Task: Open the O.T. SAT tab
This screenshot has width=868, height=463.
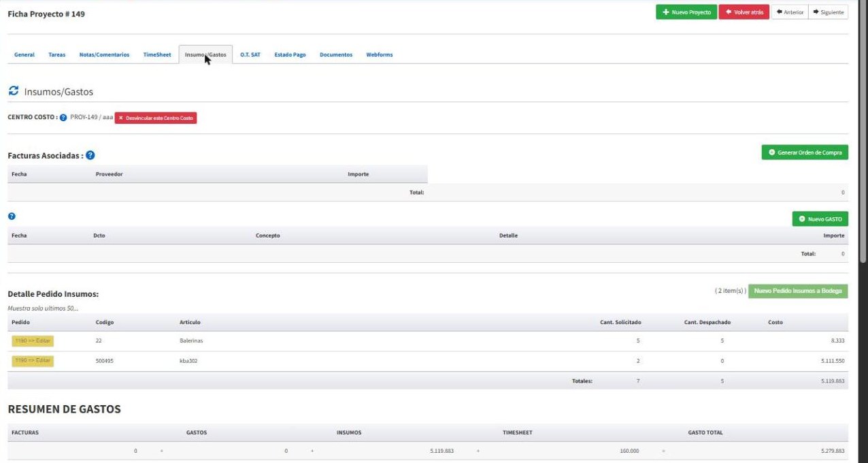Action: [x=250, y=54]
